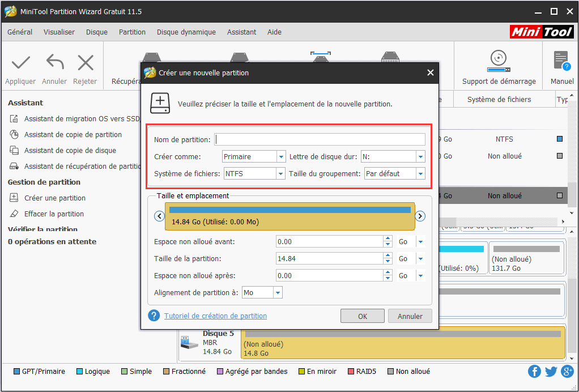Screen dimensions: 579x392
Task: Click the blue question mark help icon
Action: point(154,316)
